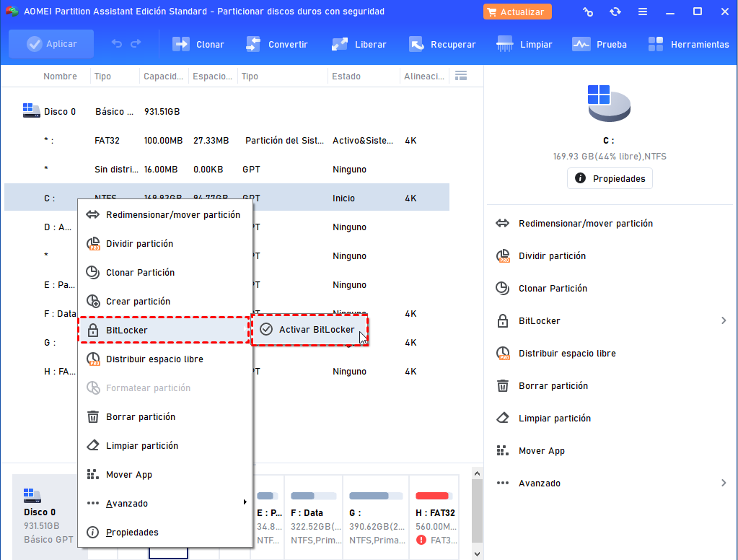Click the disk map scrollbar down arrow
The image size is (738, 560).
[477, 554]
